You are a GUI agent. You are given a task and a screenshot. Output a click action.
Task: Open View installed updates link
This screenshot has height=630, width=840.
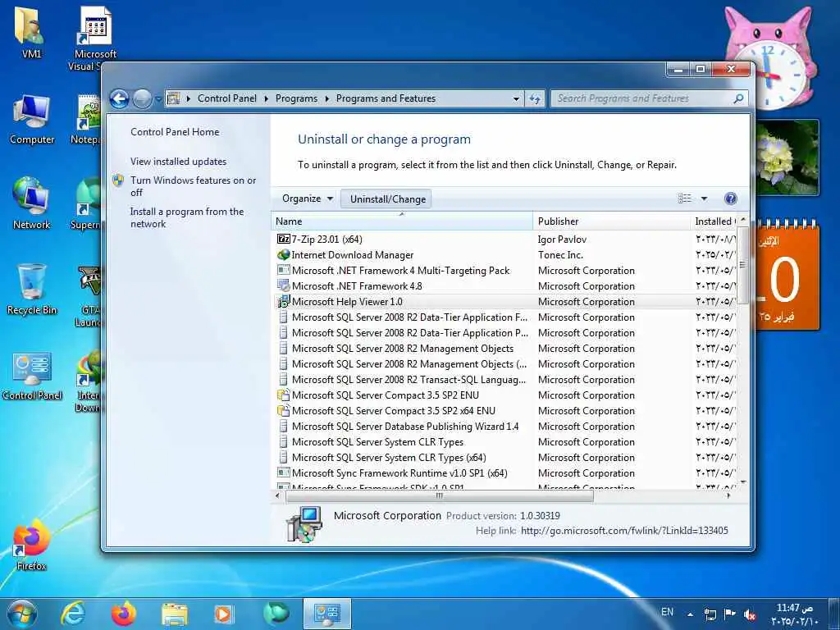tap(178, 162)
